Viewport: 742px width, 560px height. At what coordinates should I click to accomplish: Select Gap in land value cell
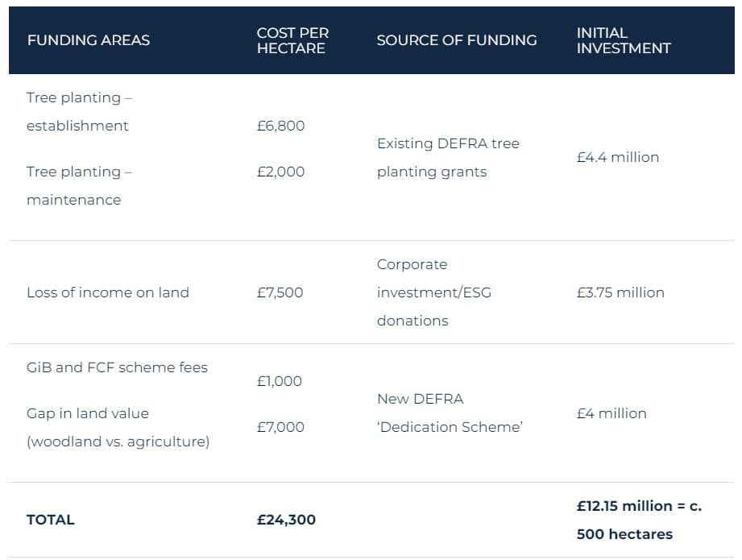[x=118, y=428]
